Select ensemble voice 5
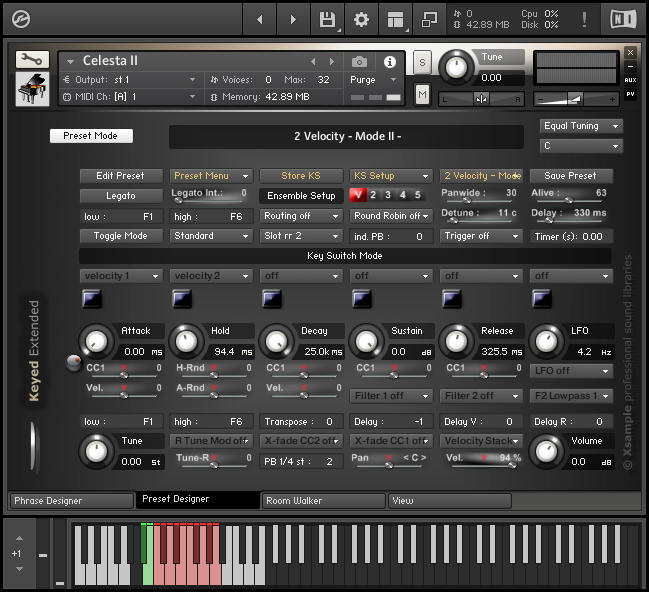This screenshot has height=592, width=649. [x=418, y=195]
